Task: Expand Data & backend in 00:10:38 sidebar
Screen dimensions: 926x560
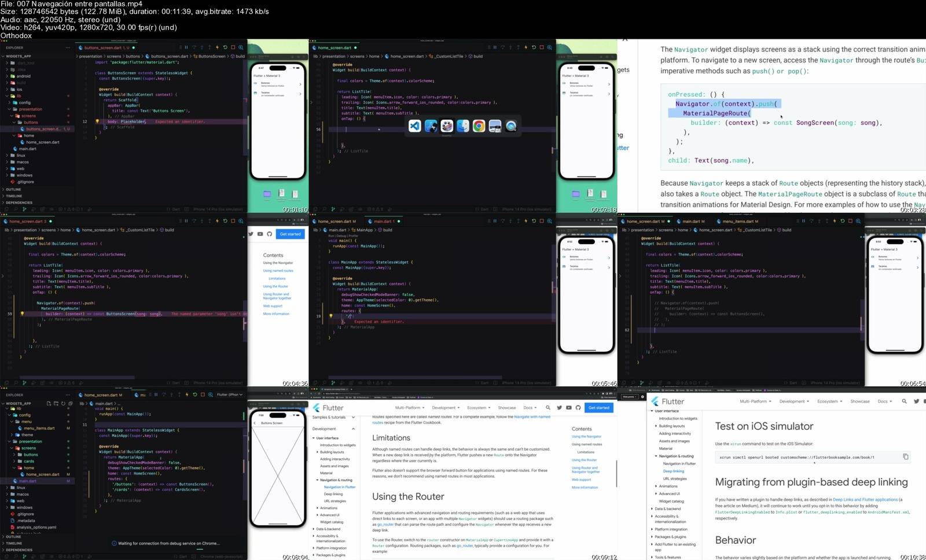Action: click(x=667, y=509)
